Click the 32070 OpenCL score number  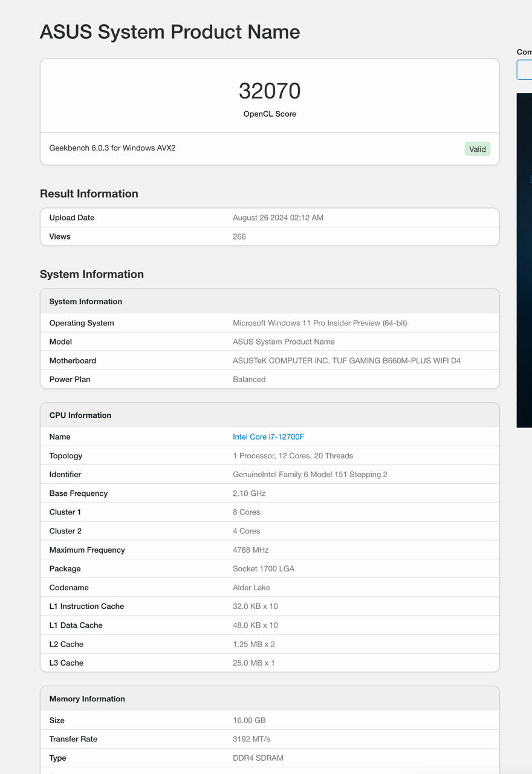pos(270,91)
